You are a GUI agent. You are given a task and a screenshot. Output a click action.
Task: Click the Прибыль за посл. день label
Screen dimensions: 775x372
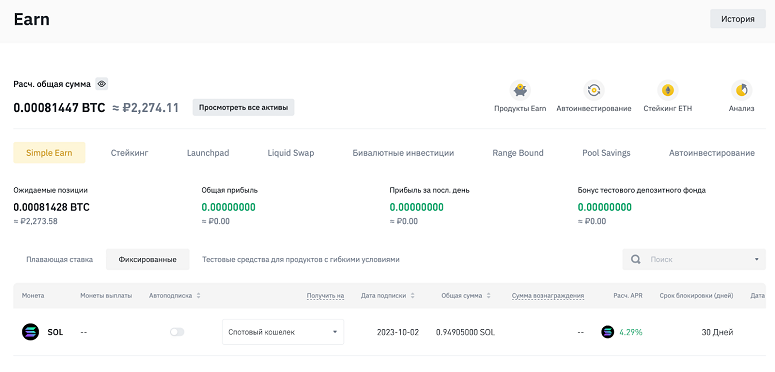430,190
